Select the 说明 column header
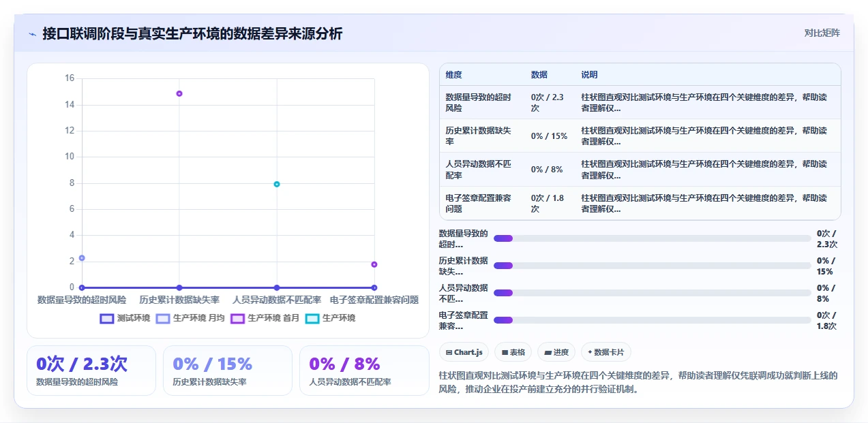This screenshot has width=868, height=423. click(589, 75)
